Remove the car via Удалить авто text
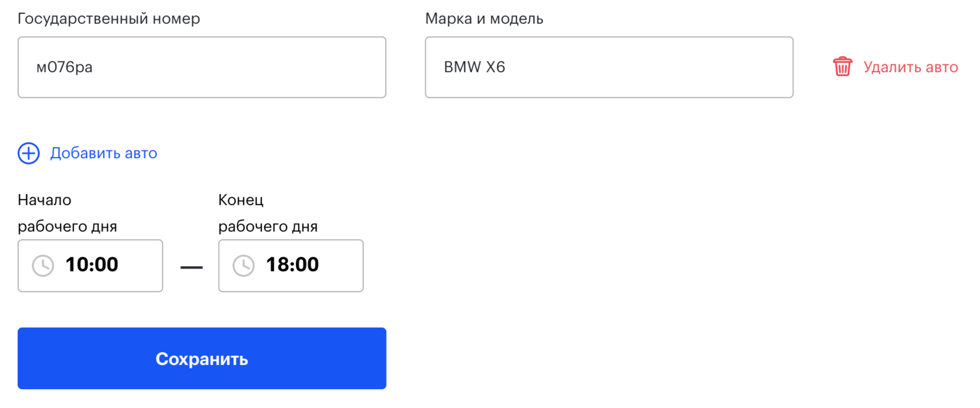Screen dimensions: 980x408 pos(911,67)
